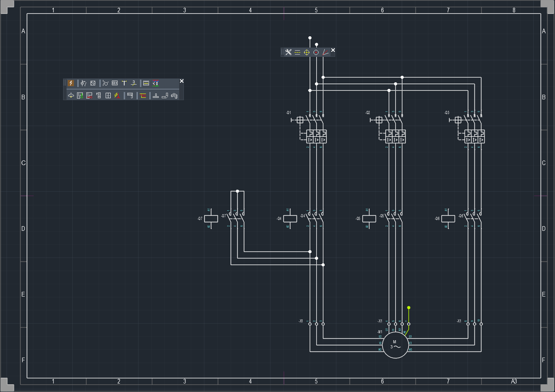Click the "-Q2" designation label

click(x=368, y=112)
